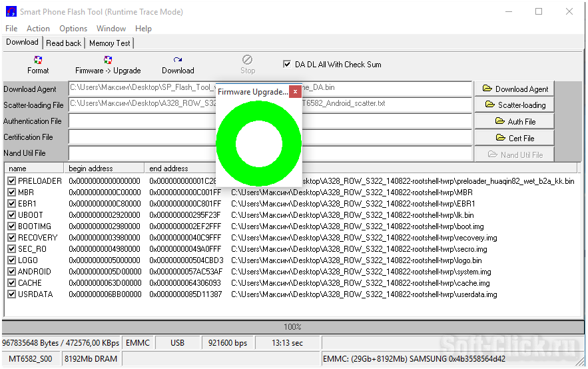Click the Format toolbar icon
588x369 pixels.
pyautogui.click(x=38, y=65)
